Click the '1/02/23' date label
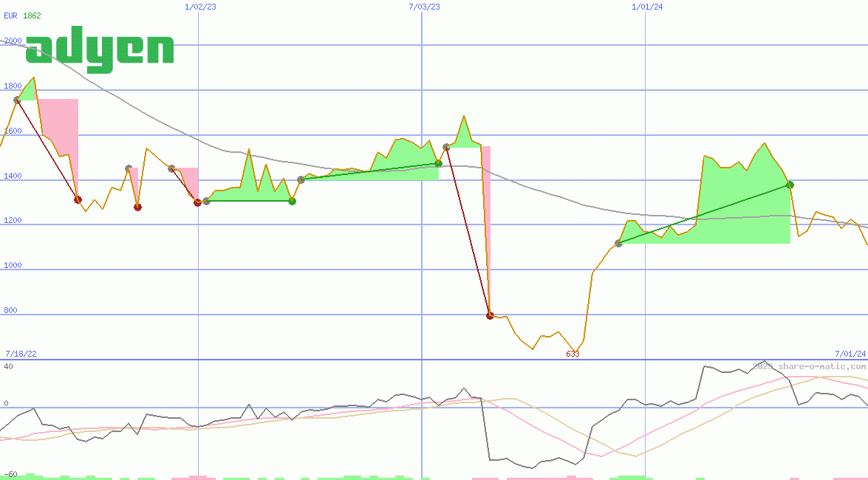The width and height of the screenshot is (868, 480). tap(200, 7)
